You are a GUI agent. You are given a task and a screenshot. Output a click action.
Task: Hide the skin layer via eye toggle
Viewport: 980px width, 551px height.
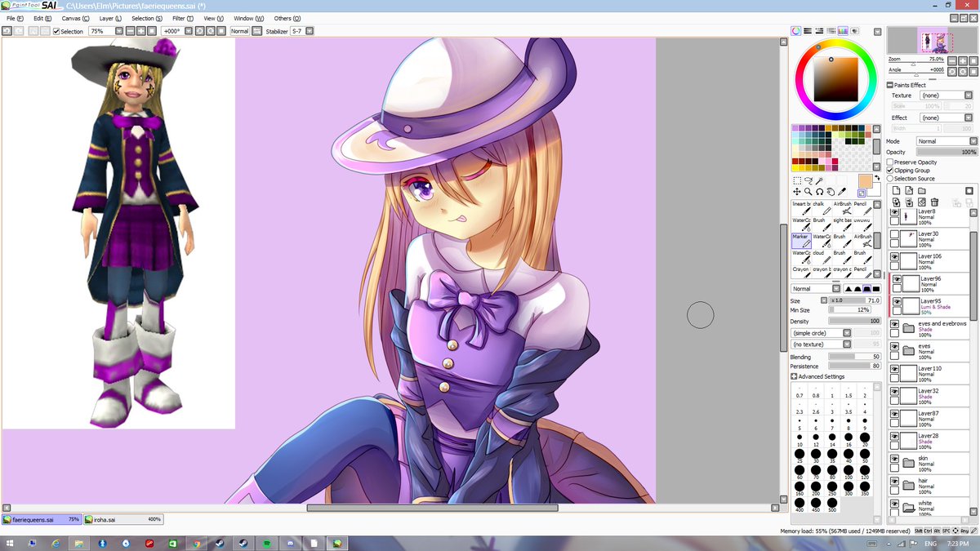tap(894, 459)
